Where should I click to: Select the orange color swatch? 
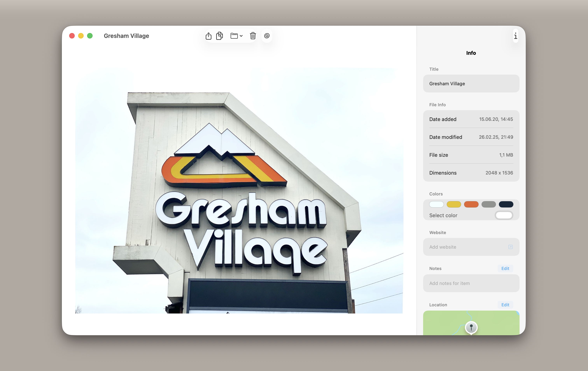471,204
